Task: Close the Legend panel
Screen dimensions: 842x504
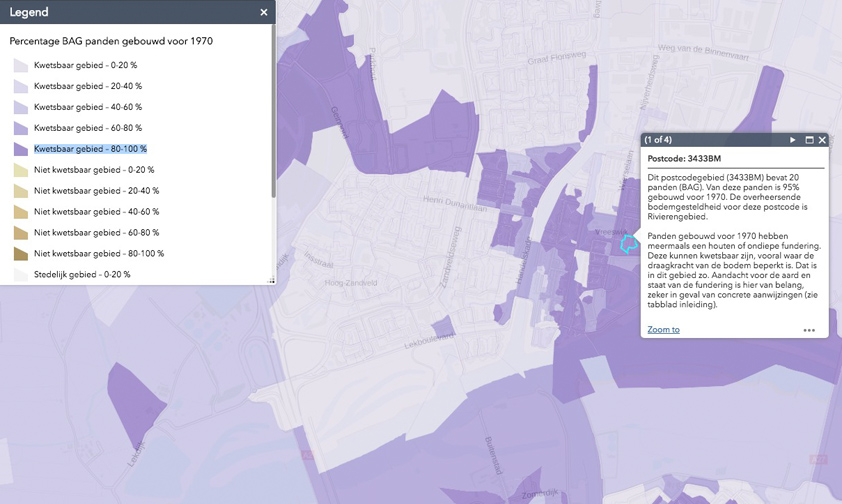Action: pos(264,12)
